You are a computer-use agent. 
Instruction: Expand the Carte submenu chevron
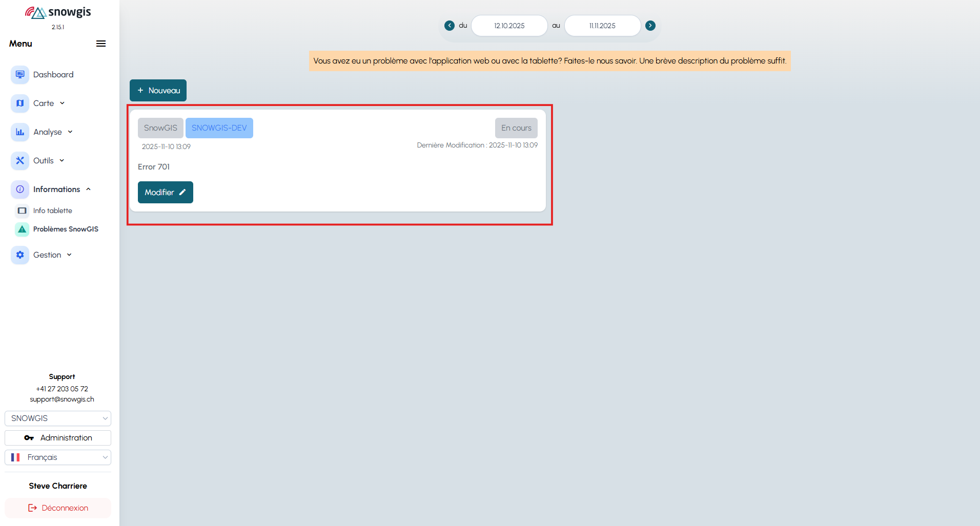(63, 103)
